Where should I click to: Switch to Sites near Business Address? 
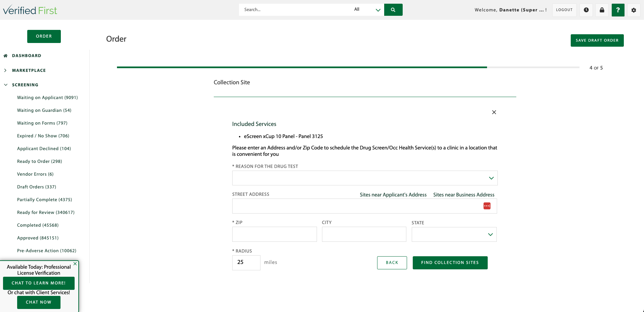[464, 194]
